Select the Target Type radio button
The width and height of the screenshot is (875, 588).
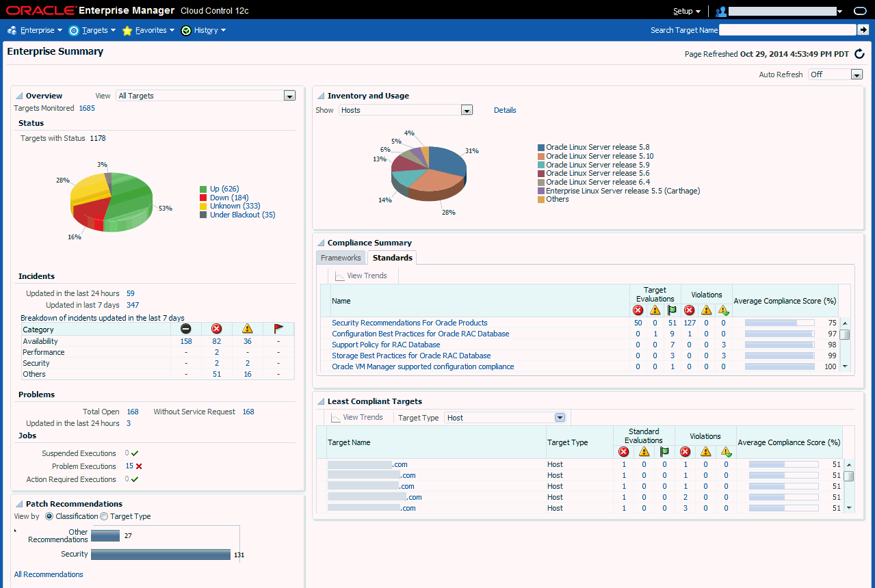click(x=104, y=516)
